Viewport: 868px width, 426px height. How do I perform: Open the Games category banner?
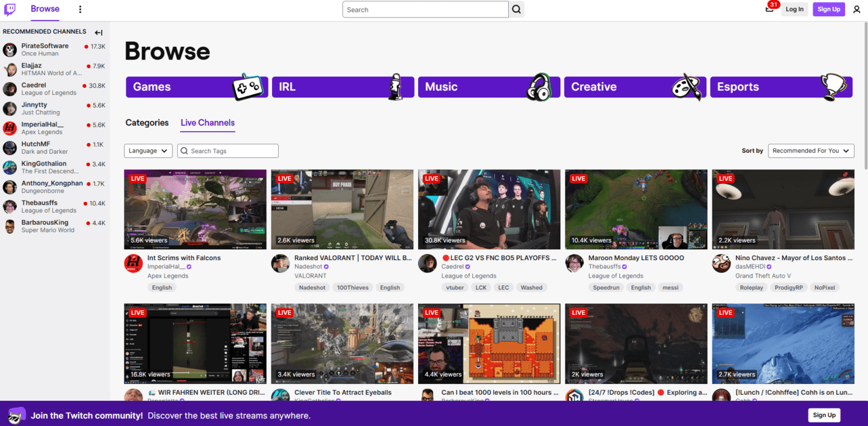coord(197,87)
